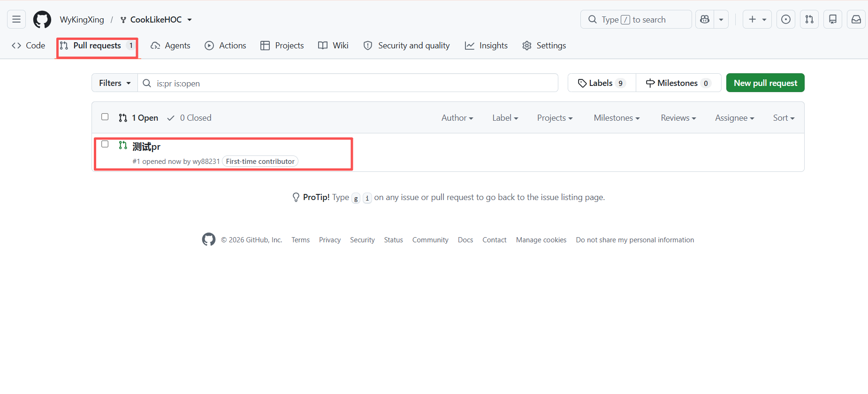Image resolution: width=868 pixels, height=394 pixels.
Task: Expand the Author filter dropdown
Action: [x=457, y=118]
